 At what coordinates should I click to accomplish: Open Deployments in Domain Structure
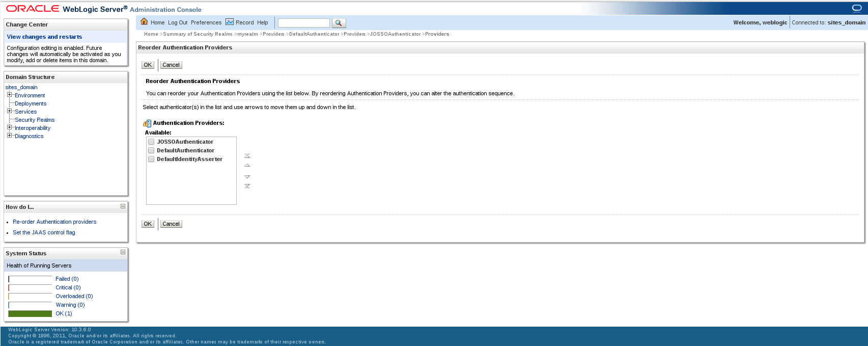click(31, 103)
